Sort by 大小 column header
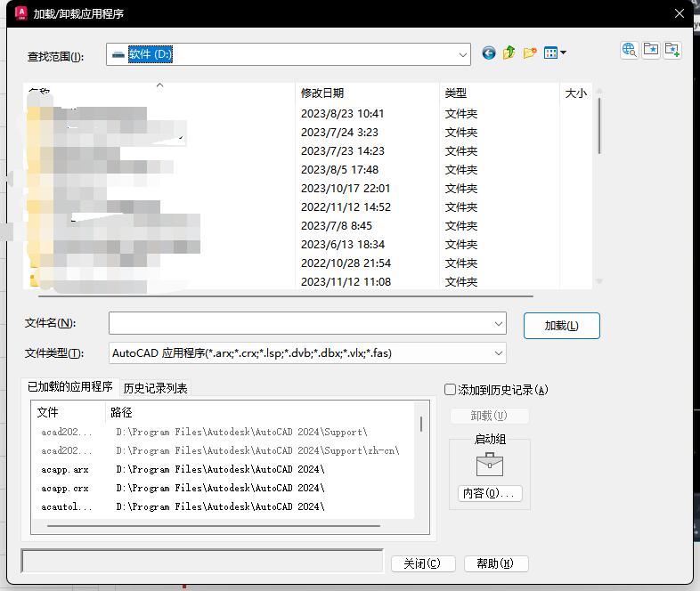Image resolution: width=700 pixels, height=591 pixels. (x=575, y=93)
